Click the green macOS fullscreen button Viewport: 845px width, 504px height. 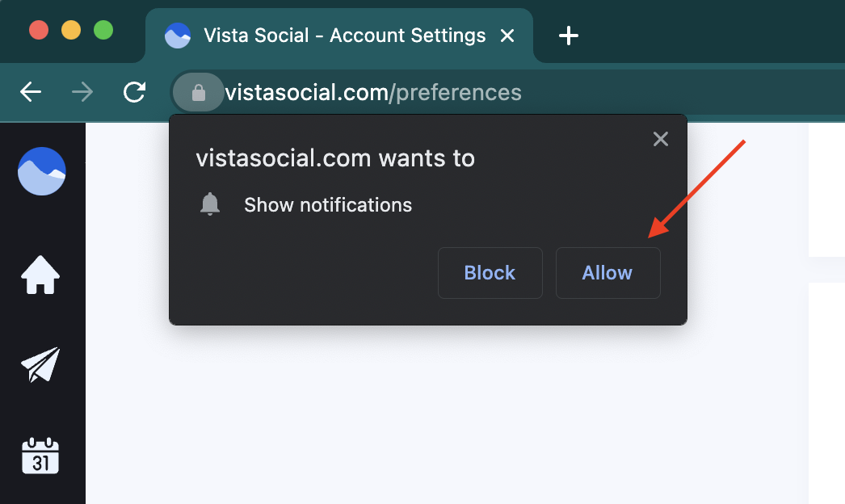point(103,30)
